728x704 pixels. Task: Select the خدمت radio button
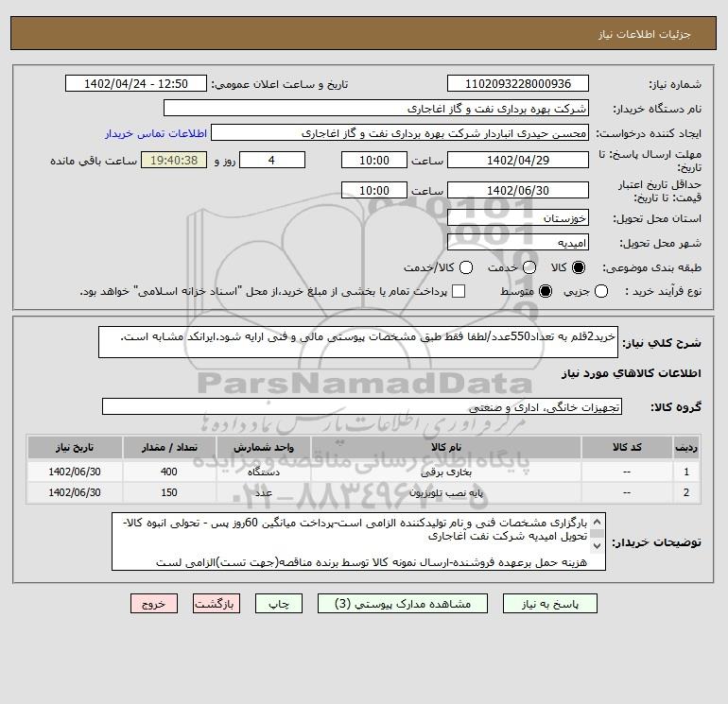pos(529,267)
